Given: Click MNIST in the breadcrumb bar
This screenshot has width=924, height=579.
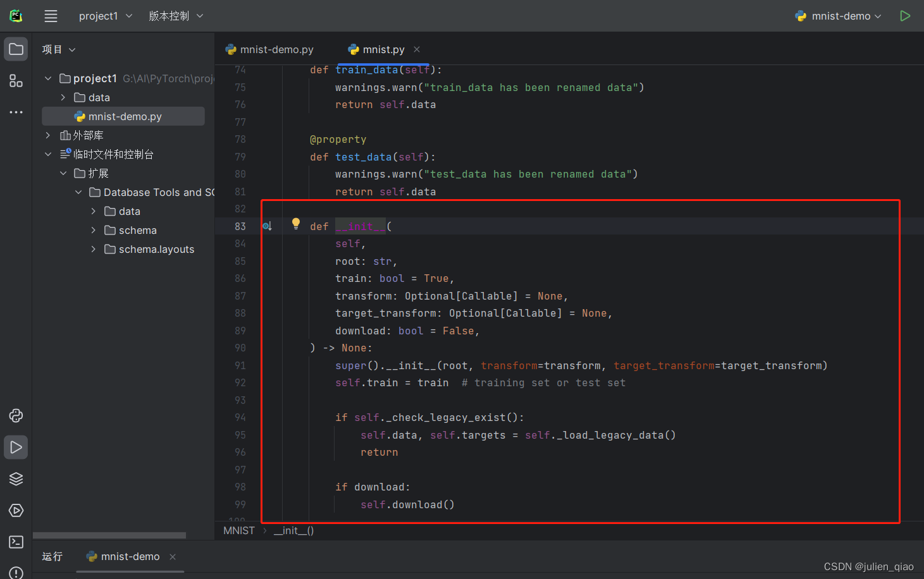Looking at the screenshot, I should coord(239,531).
